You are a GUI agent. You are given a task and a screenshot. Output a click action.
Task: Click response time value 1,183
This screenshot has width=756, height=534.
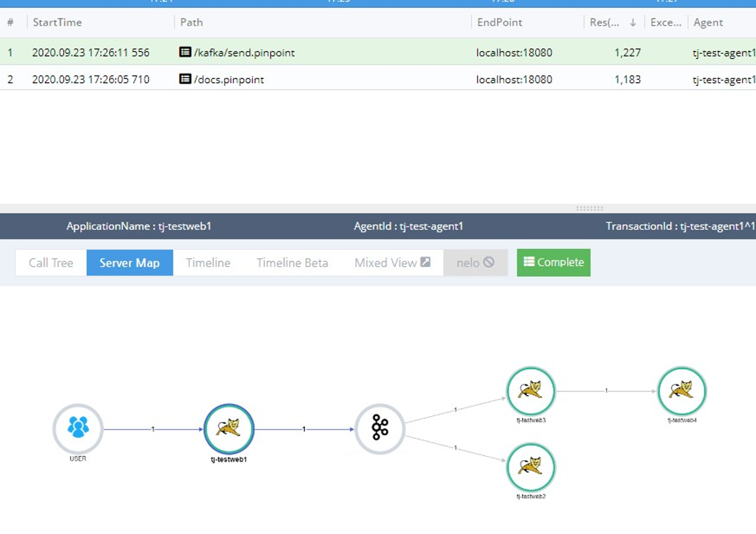click(x=627, y=79)
